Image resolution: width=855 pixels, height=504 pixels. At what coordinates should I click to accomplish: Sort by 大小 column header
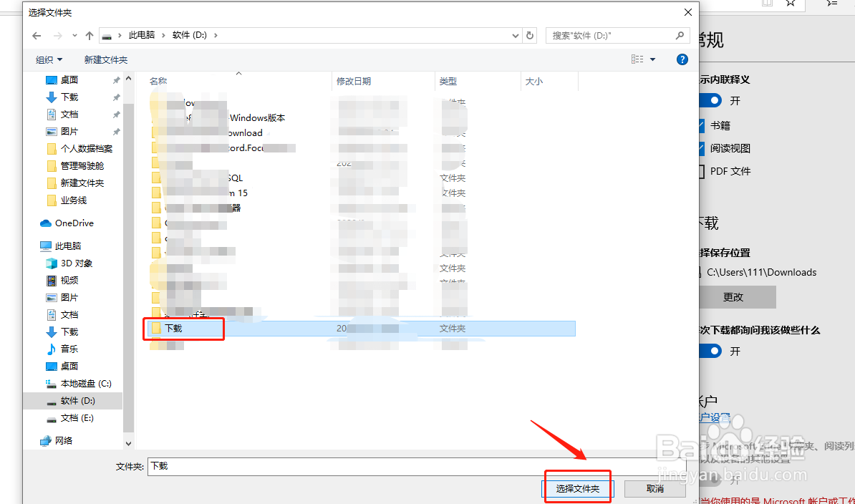pos(533,81)
